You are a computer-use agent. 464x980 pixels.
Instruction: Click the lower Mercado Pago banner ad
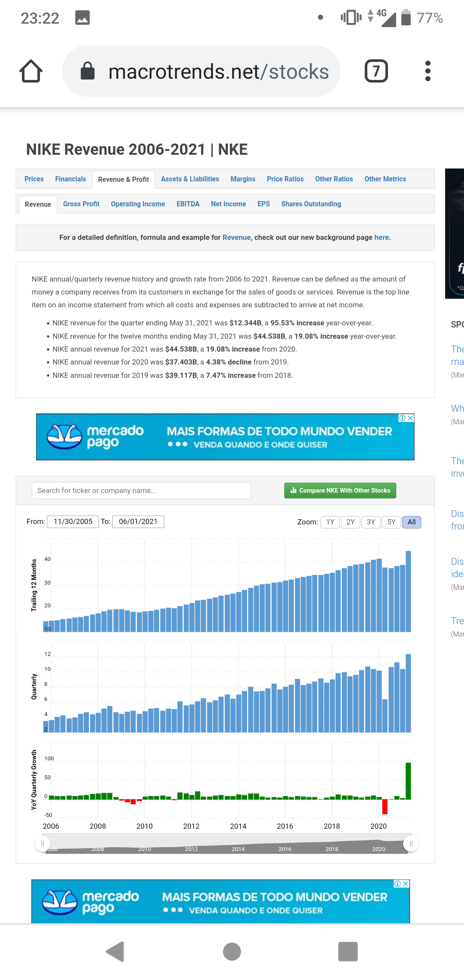(x=220, y=901)
